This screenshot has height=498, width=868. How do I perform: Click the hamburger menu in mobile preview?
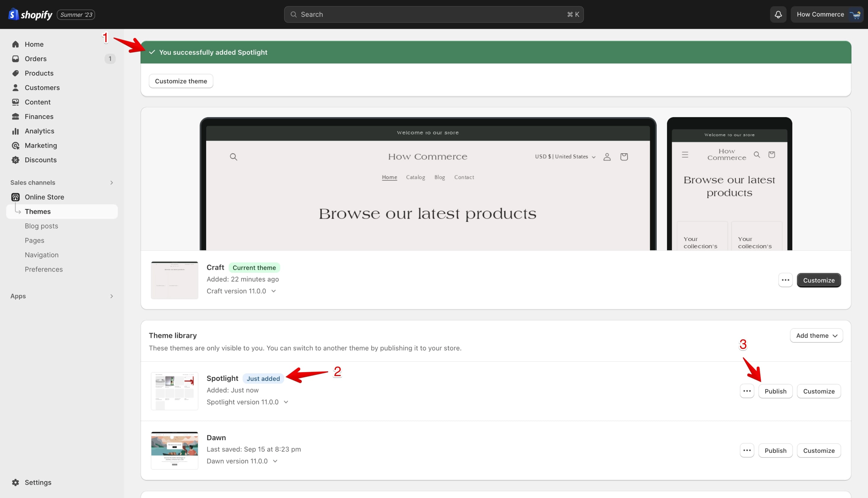point(685,154)
